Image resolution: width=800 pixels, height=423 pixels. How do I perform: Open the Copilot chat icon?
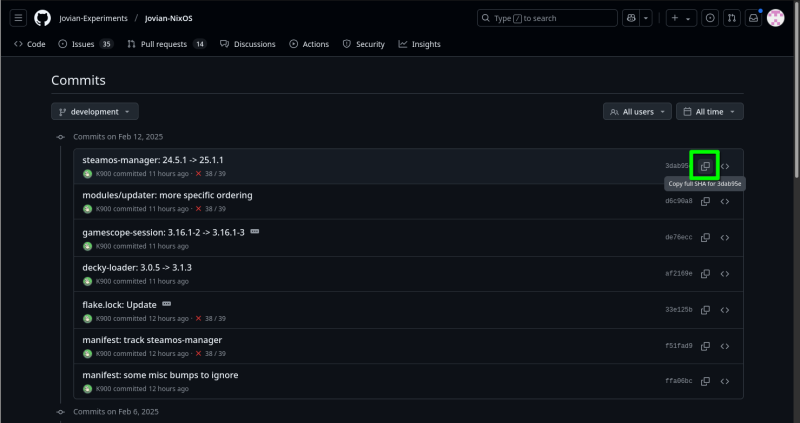click(631, 18)
